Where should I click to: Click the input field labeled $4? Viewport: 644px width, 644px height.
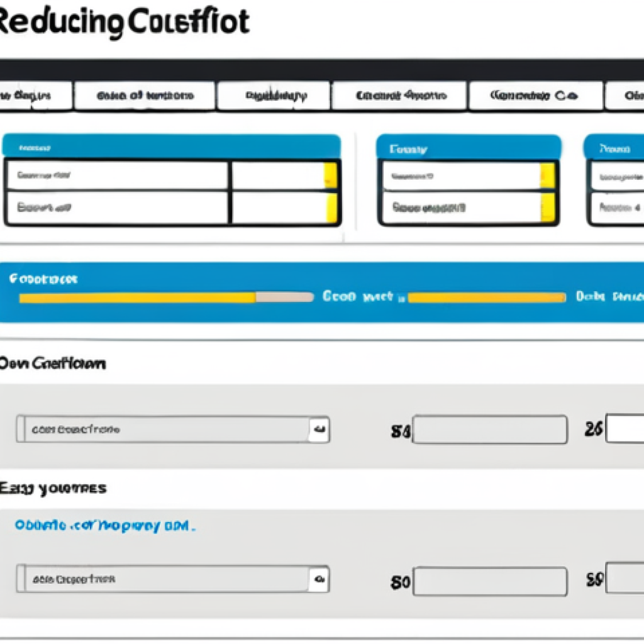(490, 429)
